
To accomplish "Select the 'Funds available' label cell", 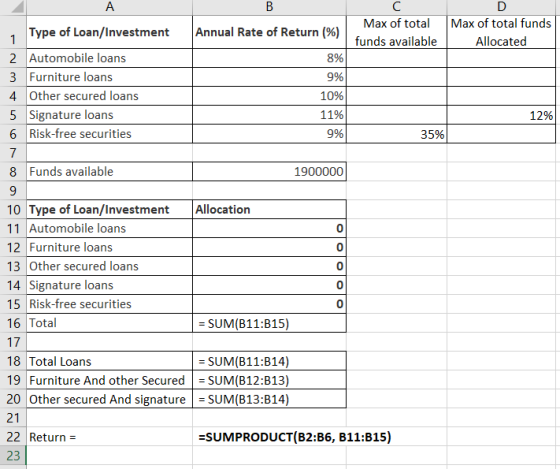I will (110, 172).
